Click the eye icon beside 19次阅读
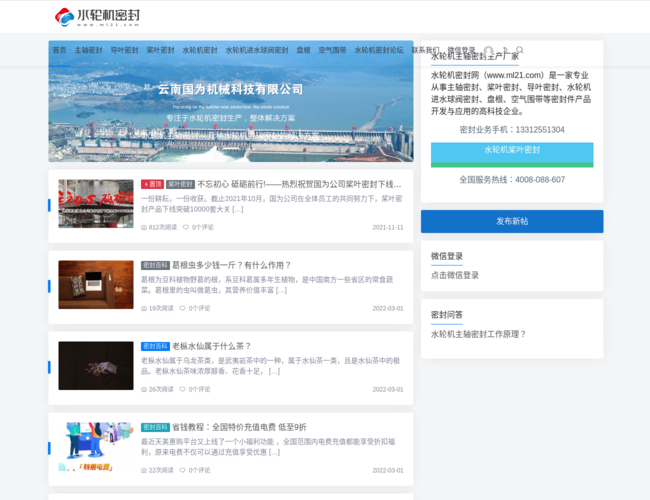 coord(144,308)
